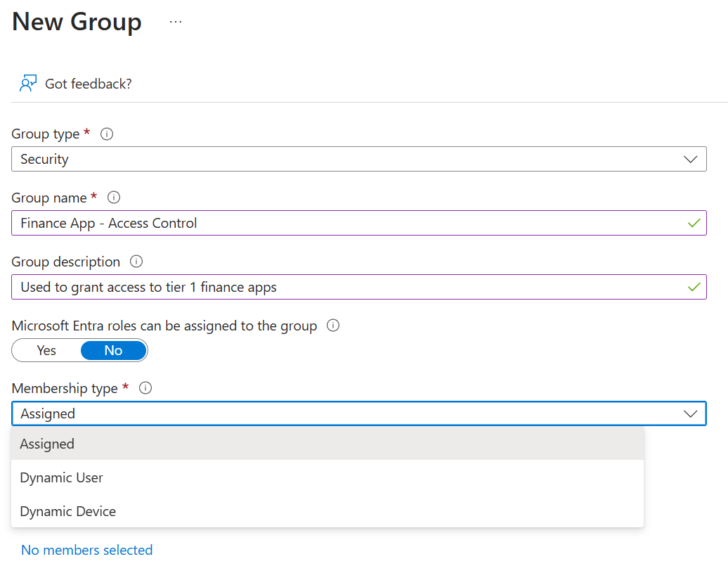Set Microsoft Entra roles assignment to Yes

[x=46, y=350]
